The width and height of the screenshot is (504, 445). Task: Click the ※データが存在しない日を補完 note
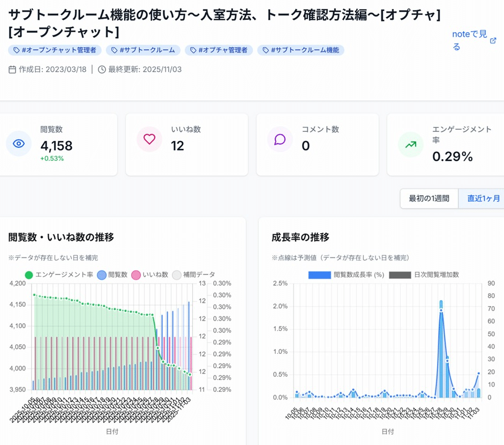pyautogui.click(x=54, y=258)
